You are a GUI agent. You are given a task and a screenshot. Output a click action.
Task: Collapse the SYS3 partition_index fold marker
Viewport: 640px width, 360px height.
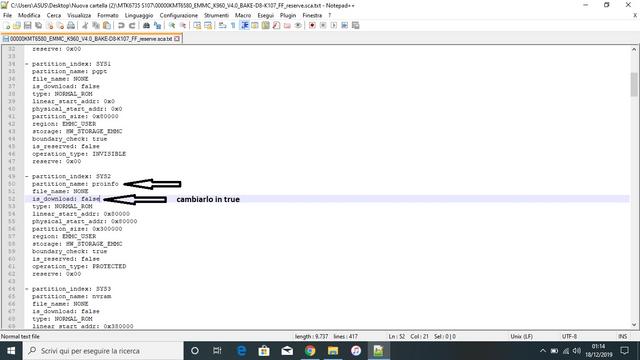pos(27,289)
